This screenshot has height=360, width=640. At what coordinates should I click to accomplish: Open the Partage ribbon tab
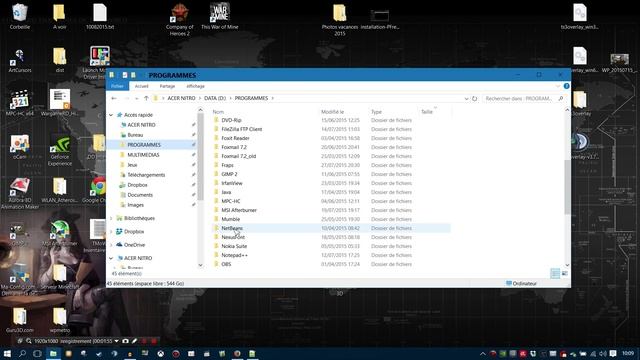click(167, 86)
